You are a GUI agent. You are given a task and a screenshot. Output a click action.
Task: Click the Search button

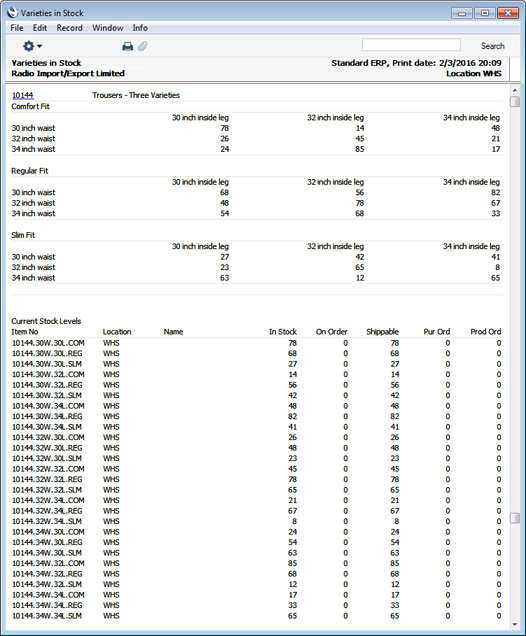(x=492, y=46)
